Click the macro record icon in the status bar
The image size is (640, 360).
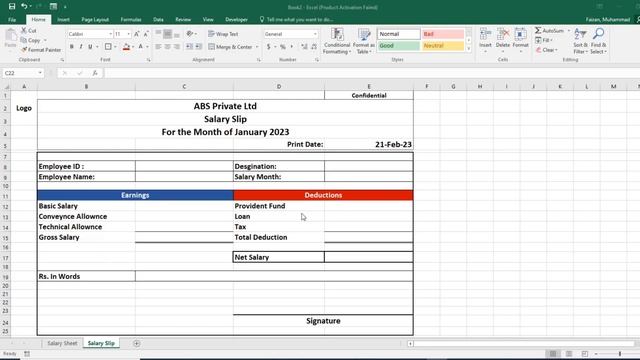(x=27, y=353)
